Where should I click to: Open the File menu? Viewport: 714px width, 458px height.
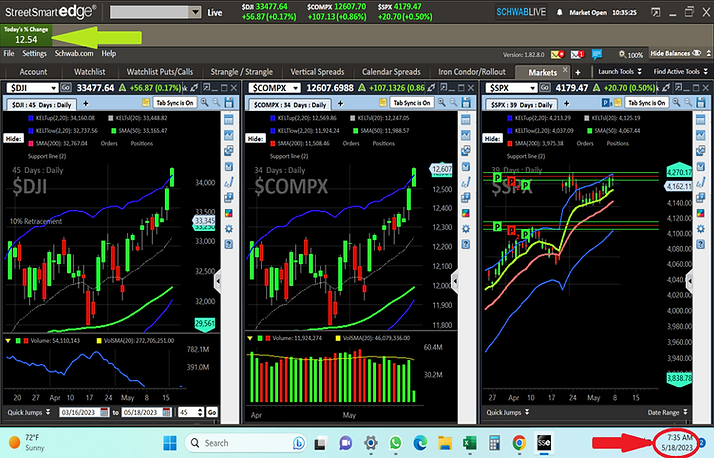click(9, 53)
